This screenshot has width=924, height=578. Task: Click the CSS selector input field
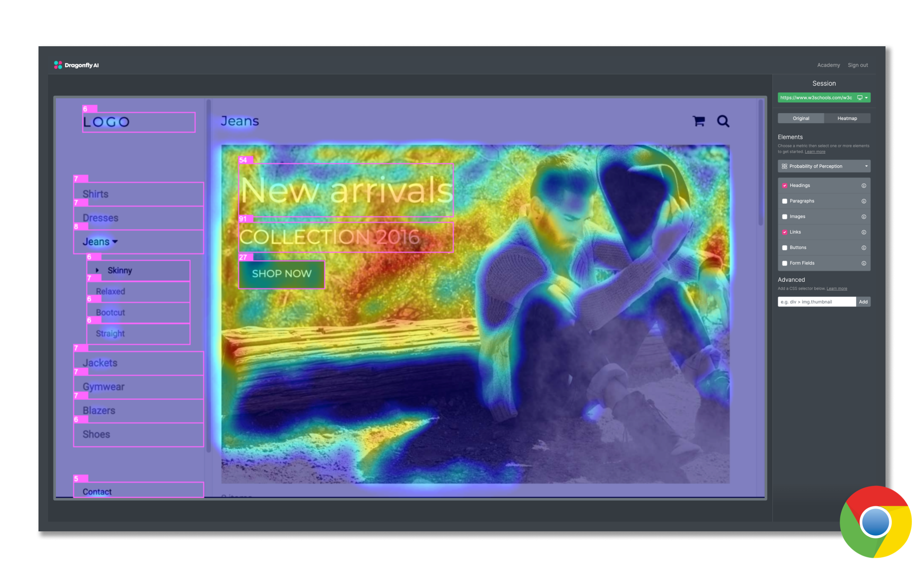point(817,302)
